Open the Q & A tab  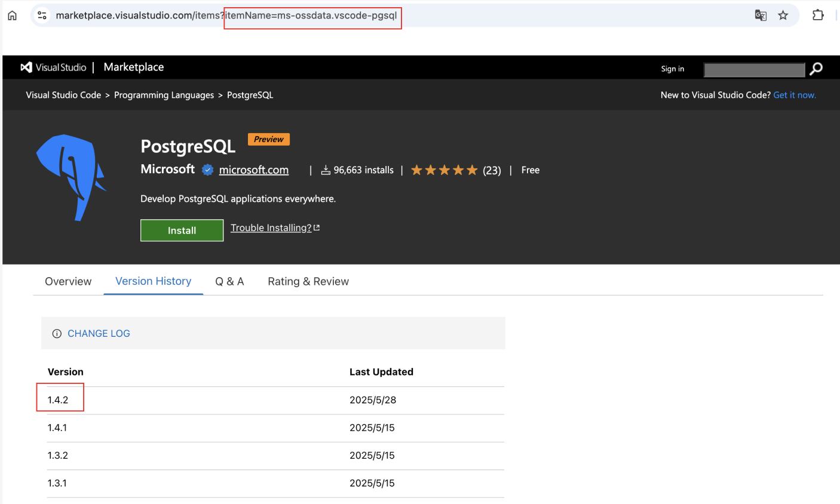pos(229,281)
